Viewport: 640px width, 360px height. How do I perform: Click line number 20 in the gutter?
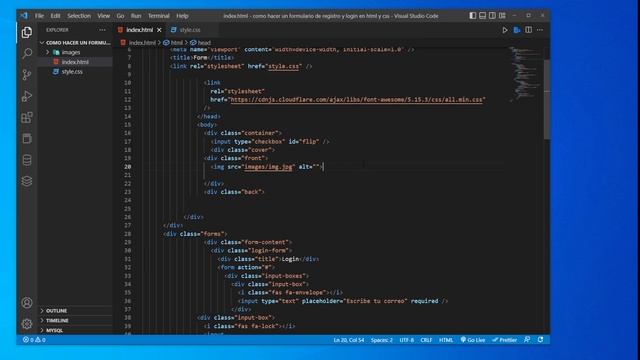coord(128,167)
